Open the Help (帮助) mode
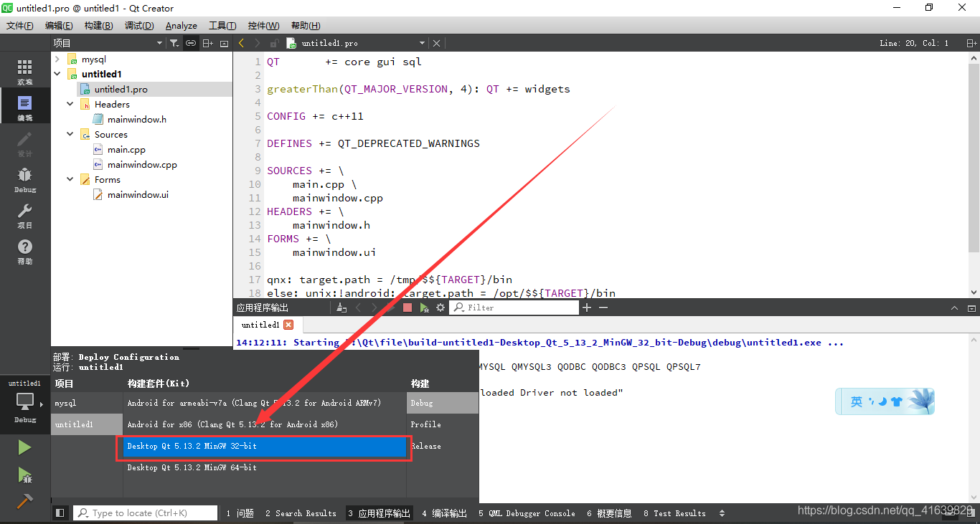This screenshot has height=524, width=980. point(25,251)
